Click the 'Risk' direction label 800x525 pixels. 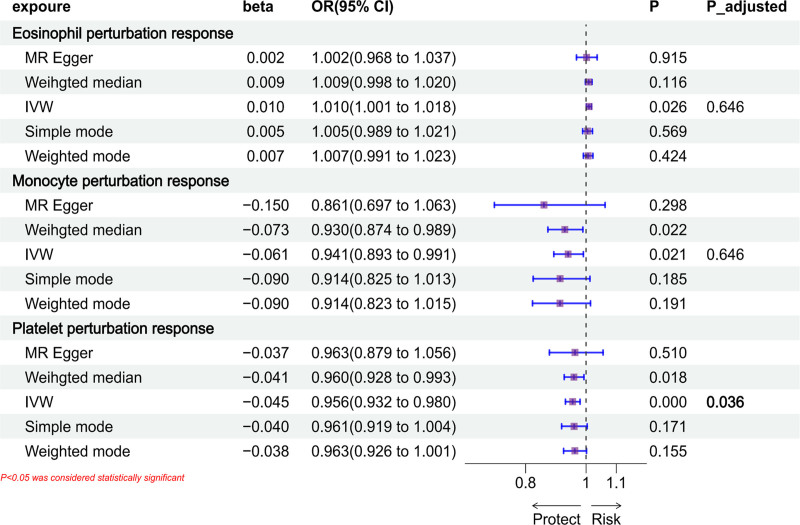pyautogui.click(x=606, y=518)
